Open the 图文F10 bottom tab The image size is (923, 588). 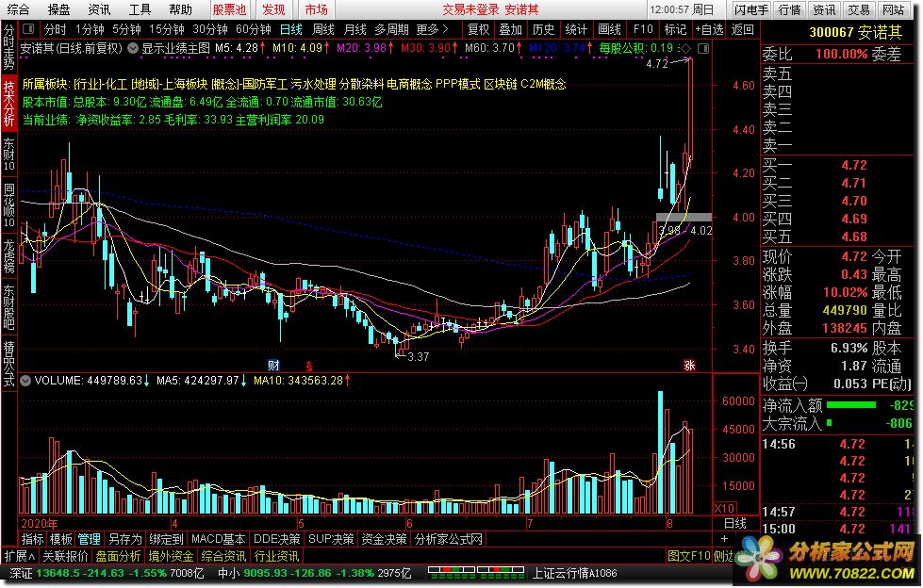point(689,556)
